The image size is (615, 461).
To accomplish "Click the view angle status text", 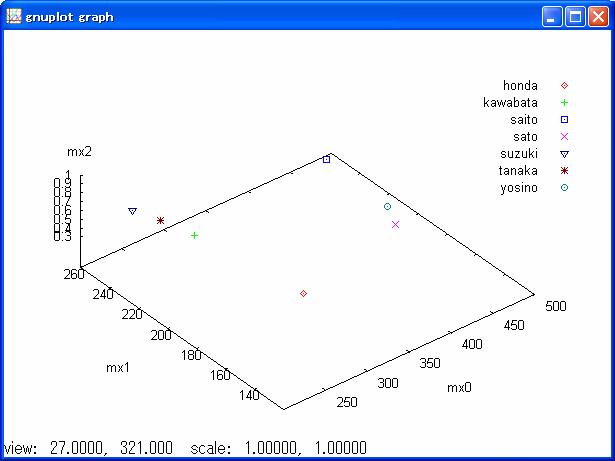I will (88, 448).
